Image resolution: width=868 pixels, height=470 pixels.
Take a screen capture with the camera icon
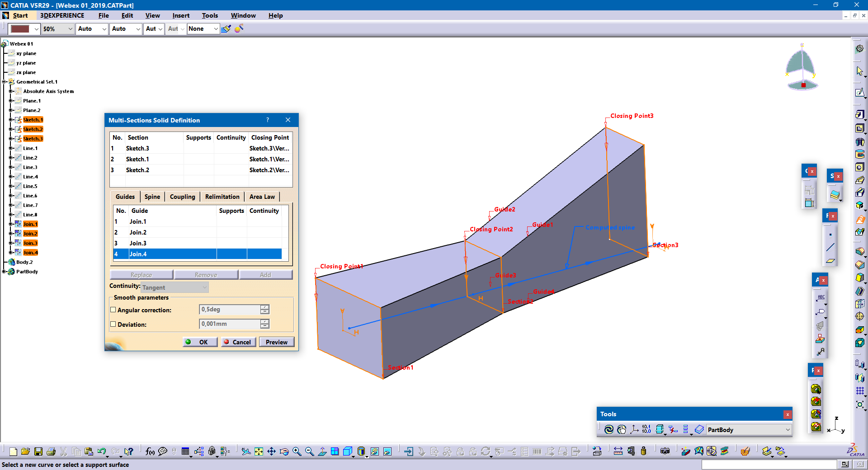(665, 451)
